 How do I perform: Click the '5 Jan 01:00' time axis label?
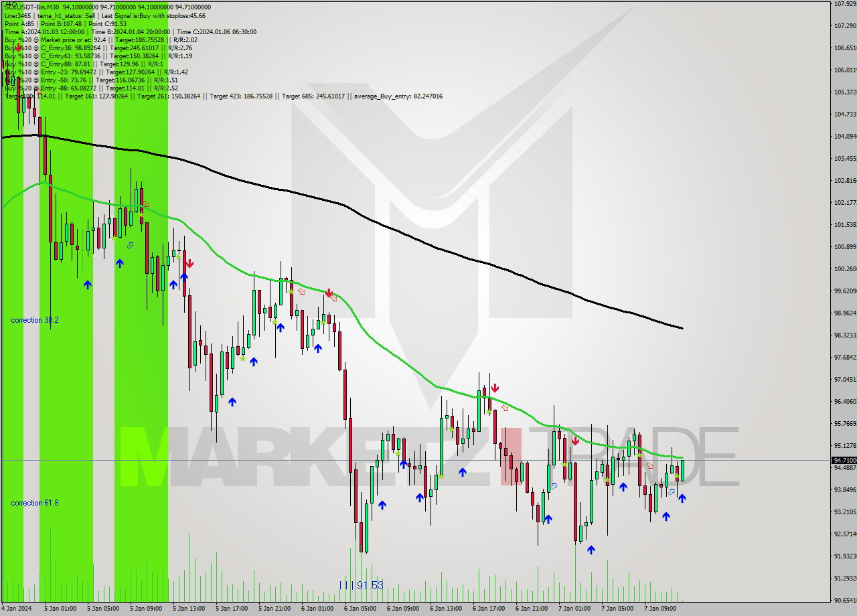[61, 609]
